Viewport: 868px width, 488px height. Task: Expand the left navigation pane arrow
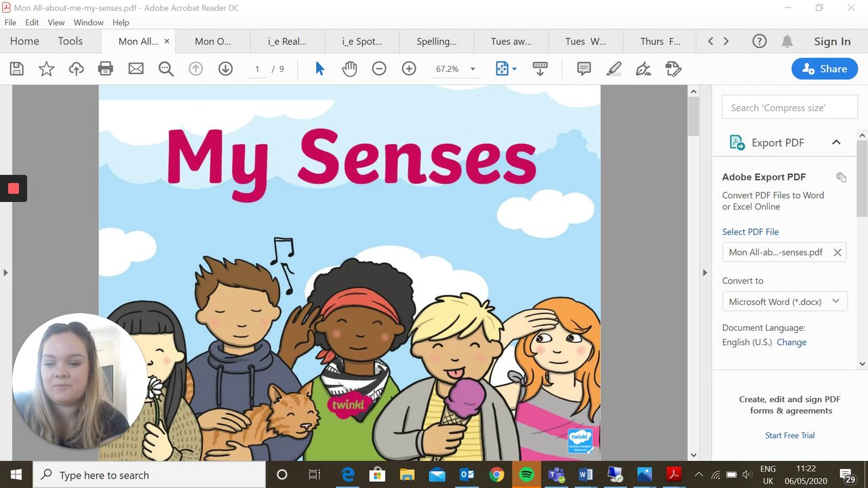[5, 272]
